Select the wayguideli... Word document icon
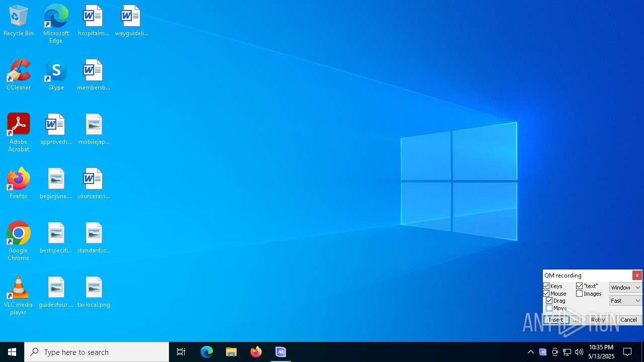This screenshot has width=644, height=362. [131, 21]
